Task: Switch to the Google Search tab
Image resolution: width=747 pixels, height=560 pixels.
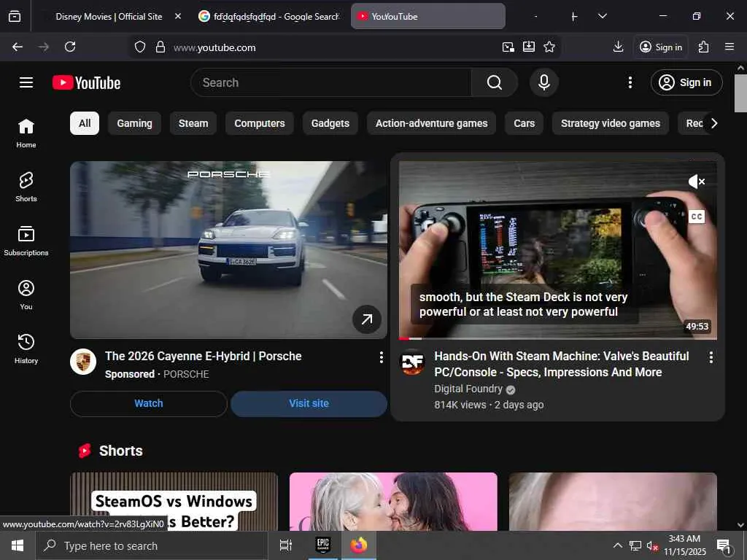Action: pos(270,16)
